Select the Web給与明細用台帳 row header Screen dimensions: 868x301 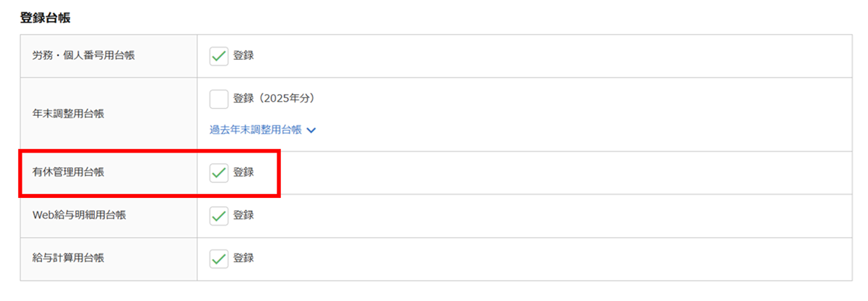point(79,216)
